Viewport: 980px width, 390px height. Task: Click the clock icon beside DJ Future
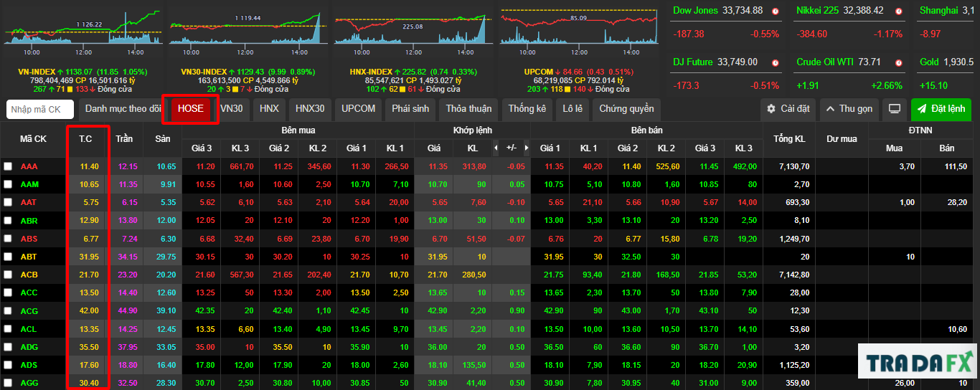click(776, 63)
